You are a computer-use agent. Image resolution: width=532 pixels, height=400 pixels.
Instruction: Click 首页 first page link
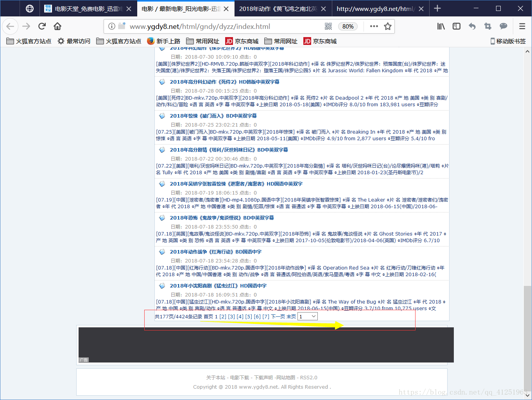click(208, 316)
